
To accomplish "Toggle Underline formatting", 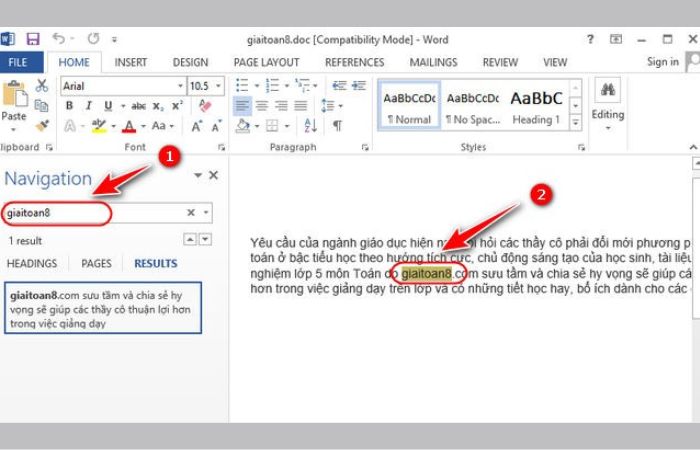I will pyautogui.click(x=108, y=106).
